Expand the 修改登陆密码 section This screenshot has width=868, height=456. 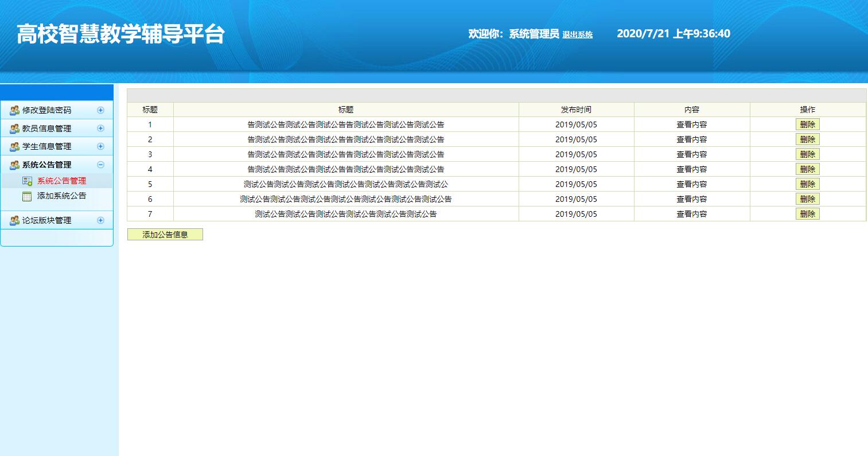[101, 110]
